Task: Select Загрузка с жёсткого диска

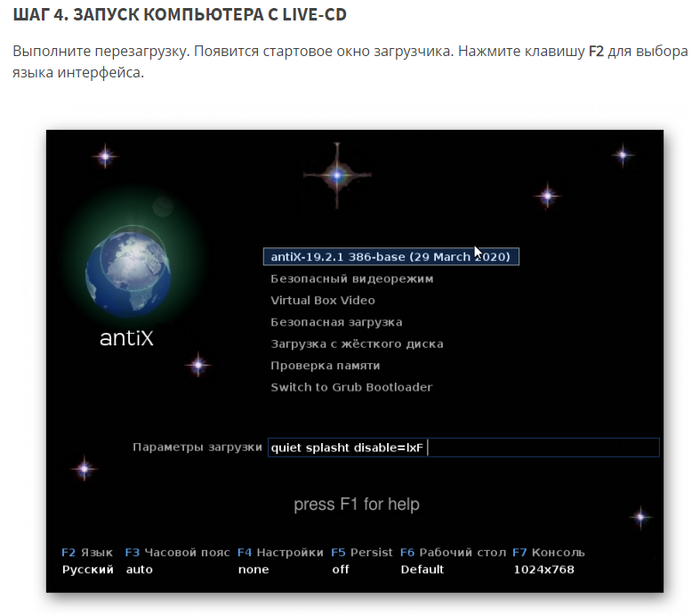Action: tap(357, 343)
